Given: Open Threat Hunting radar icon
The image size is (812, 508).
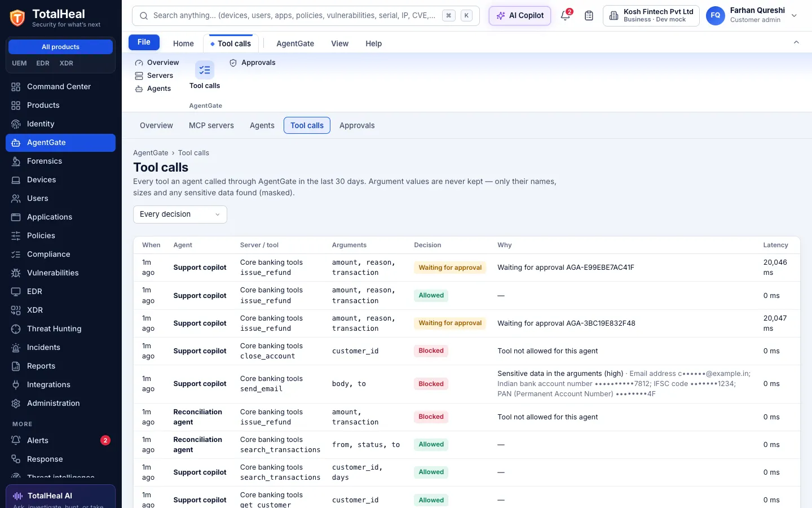Looking at the screenshot, I should coord(16,329).
